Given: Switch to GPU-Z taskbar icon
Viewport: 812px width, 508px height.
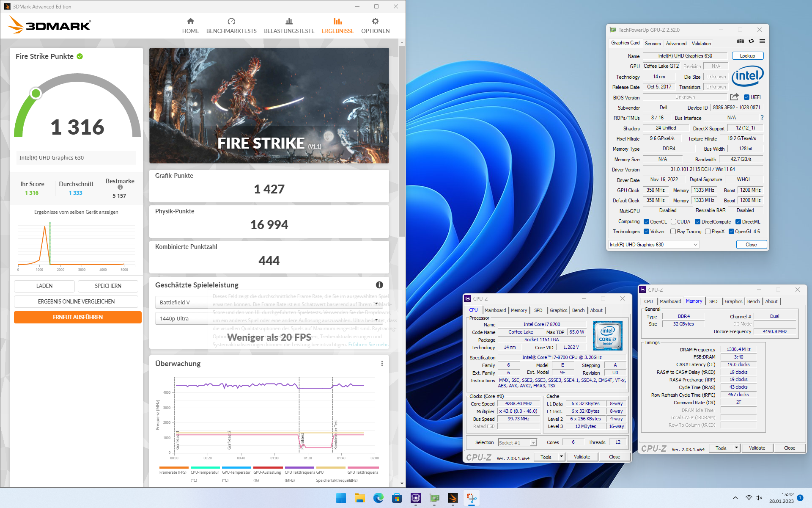Looking at the screenshot, I should [434, 498].
